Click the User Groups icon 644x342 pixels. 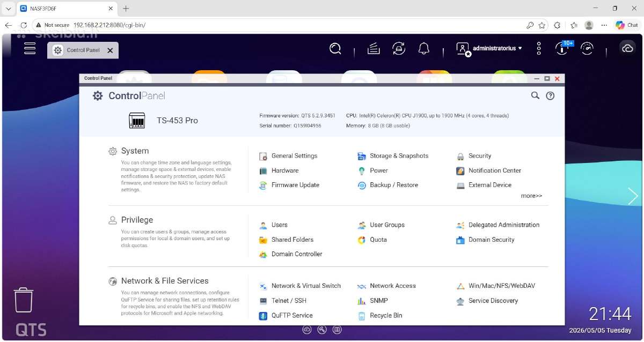[362, 225]
